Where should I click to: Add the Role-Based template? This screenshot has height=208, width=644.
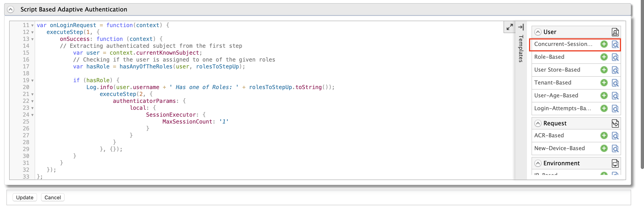[604, 57]
